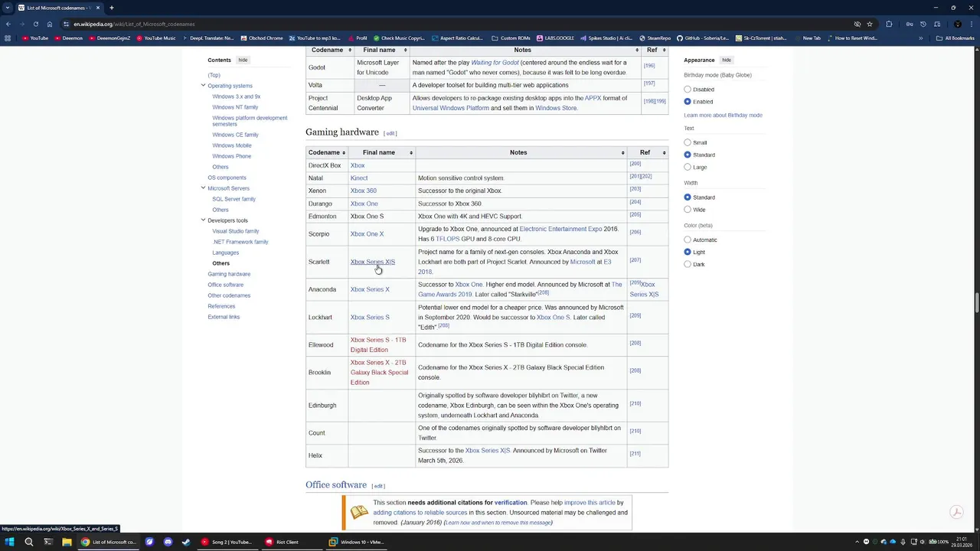
Task: Sort Gaming hardware table by Codename
Action: (x=327, y=152)
